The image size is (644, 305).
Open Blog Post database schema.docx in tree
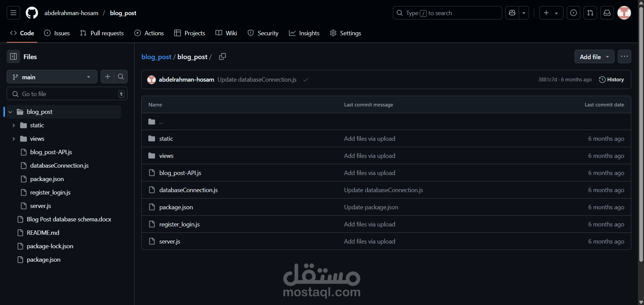(69, 219)
